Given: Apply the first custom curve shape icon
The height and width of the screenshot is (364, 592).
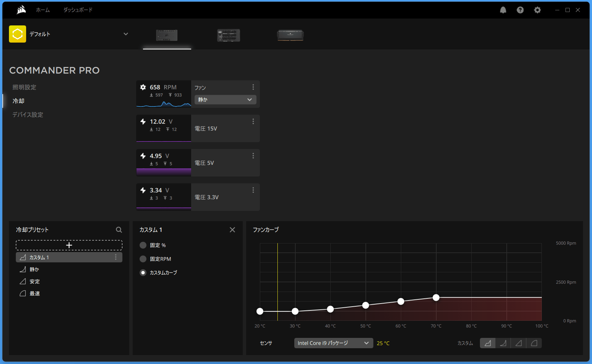Looking at the screenshot, I should (x=487, y=343).
